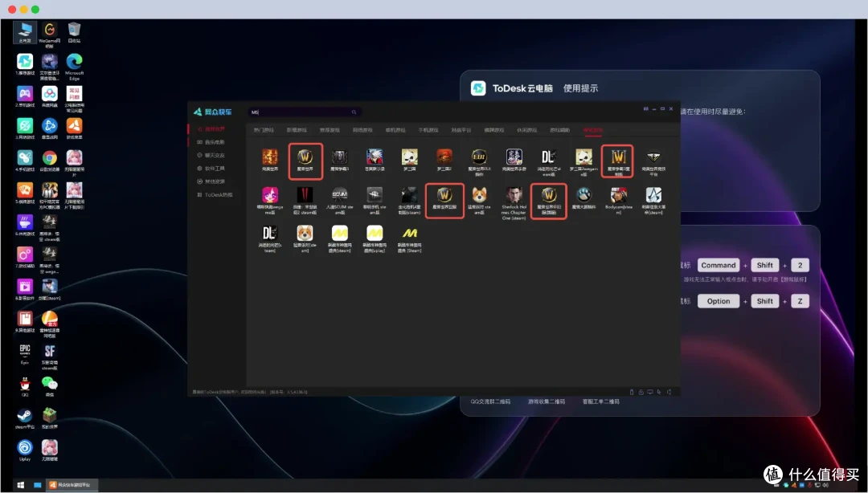The width and height of the screenshot is (868, 493).
Task: Select 魔兽世界ELUI插件 icon
Action: (x=479, y=157)
